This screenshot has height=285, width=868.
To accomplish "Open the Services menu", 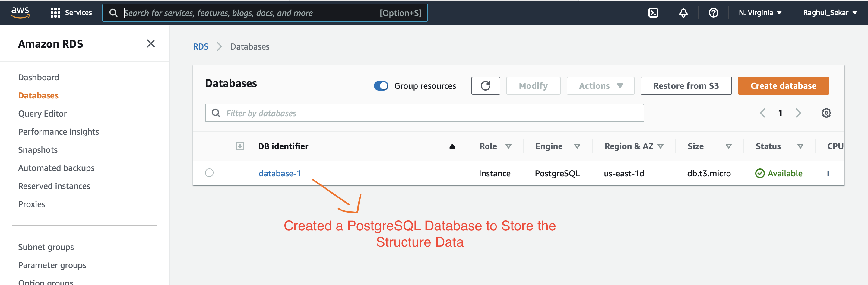I will coord(71,12).
